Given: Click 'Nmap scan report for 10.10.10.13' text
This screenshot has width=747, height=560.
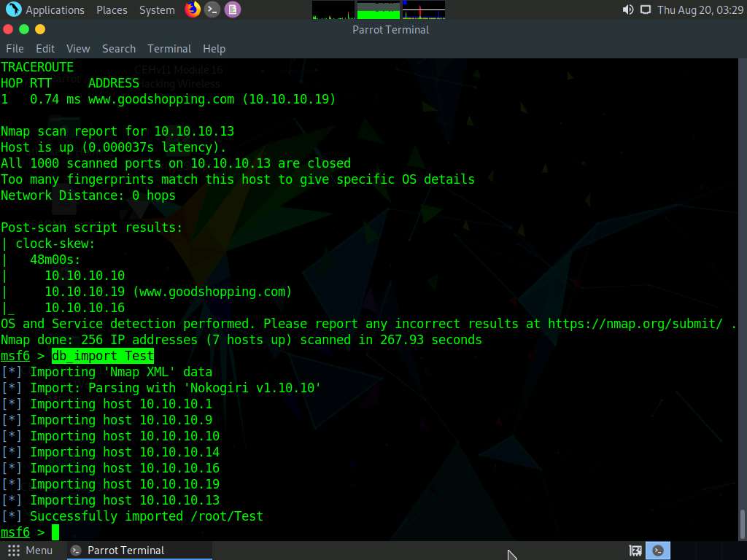Looking at the screenshot, I should click(x=117, y=131).
